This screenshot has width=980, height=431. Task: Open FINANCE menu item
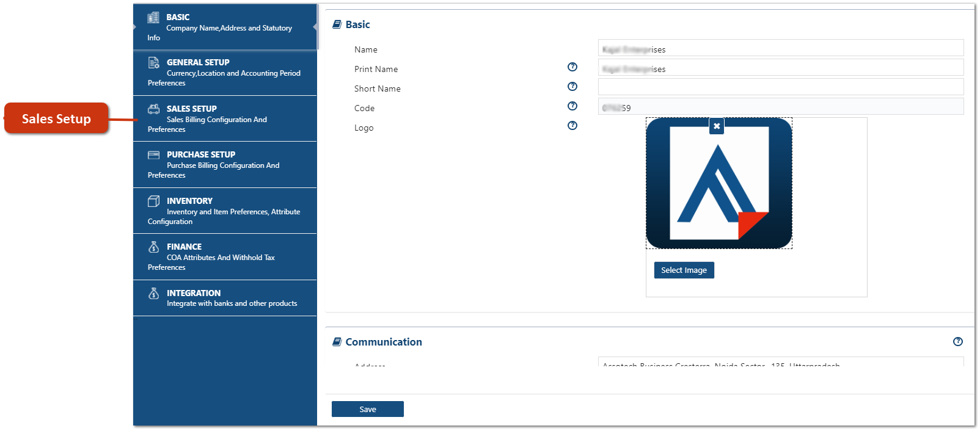225,257
